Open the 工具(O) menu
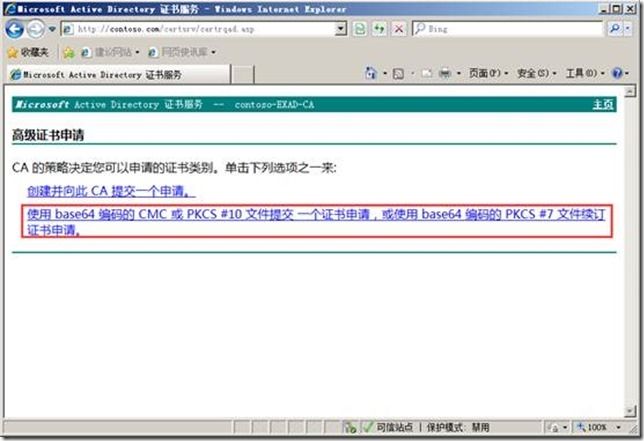 [x=585, y=73]
